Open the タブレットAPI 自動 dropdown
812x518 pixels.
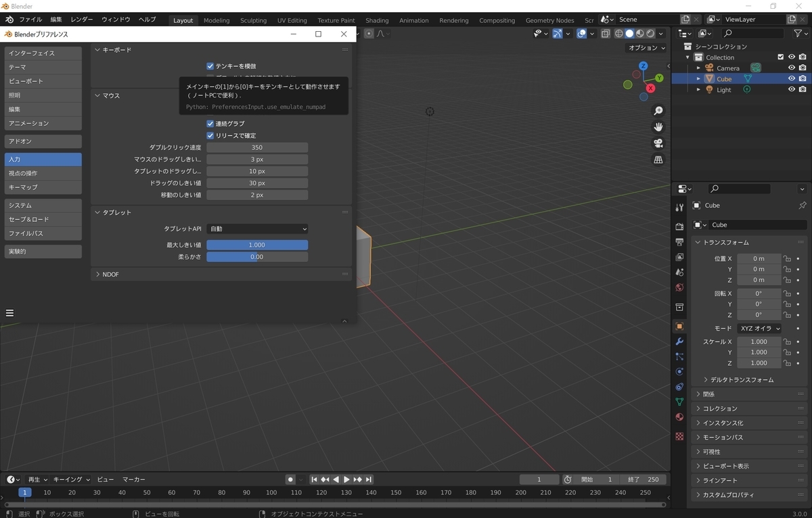(x=257, y=229)
